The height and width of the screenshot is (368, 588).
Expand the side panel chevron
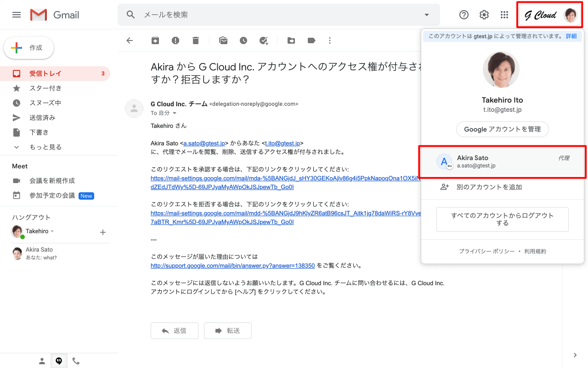575,355
